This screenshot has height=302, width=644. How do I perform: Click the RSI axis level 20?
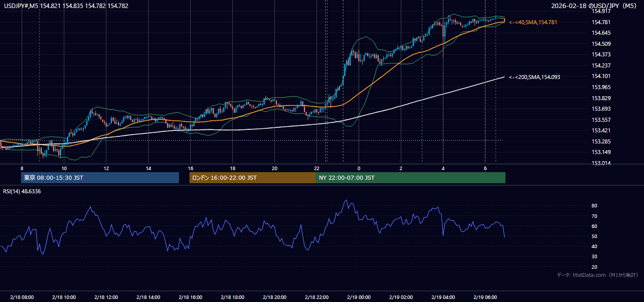[x=595, y=267]
